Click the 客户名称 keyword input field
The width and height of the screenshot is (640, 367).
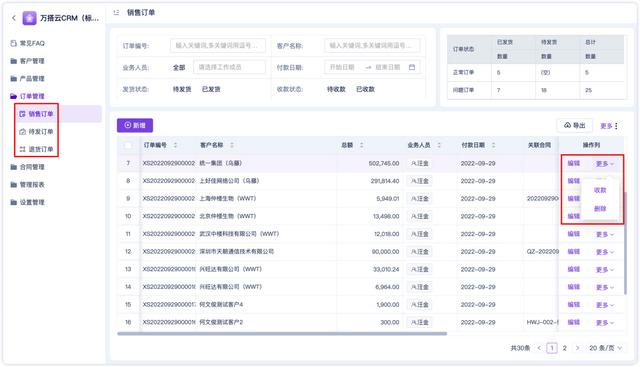click(372, 45)
